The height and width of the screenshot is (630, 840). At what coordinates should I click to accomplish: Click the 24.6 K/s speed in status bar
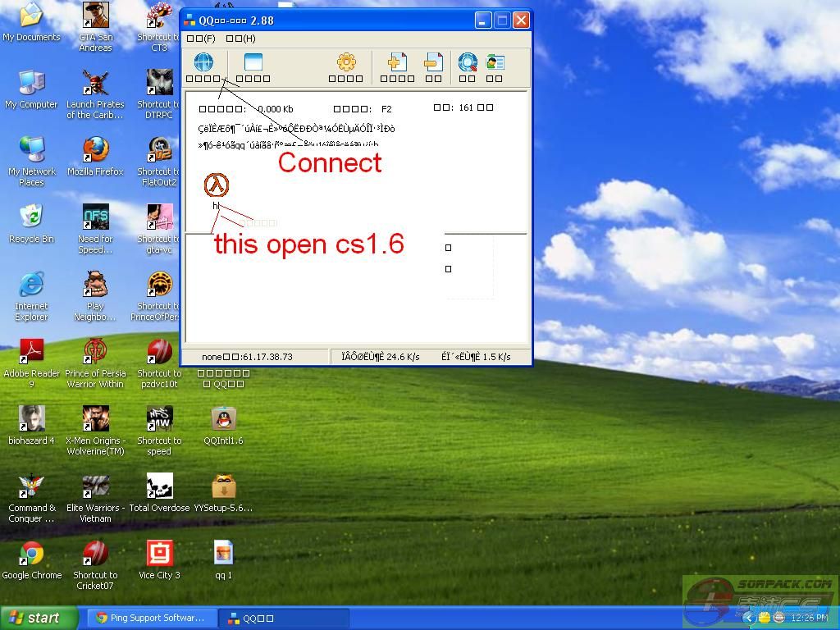(403, 357)
